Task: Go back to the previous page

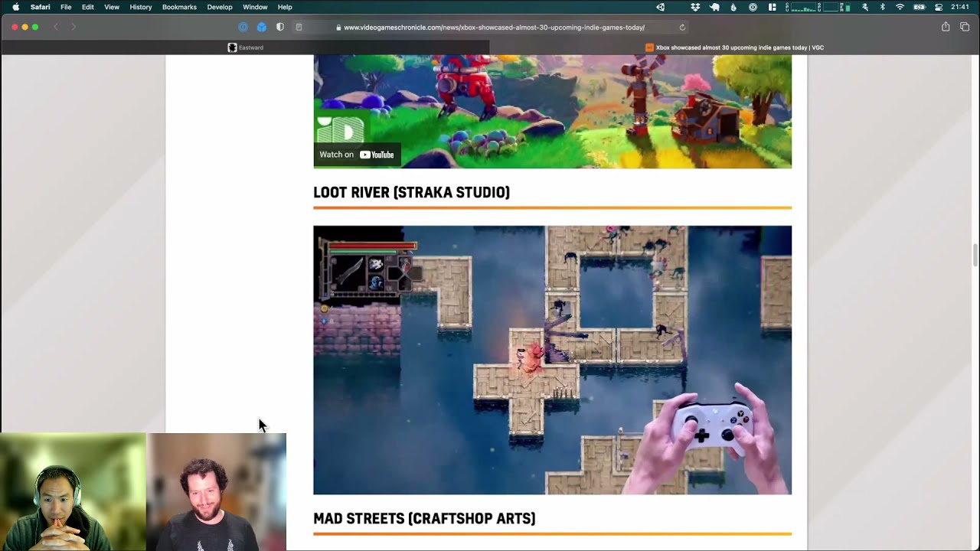Action: (56, 27)
